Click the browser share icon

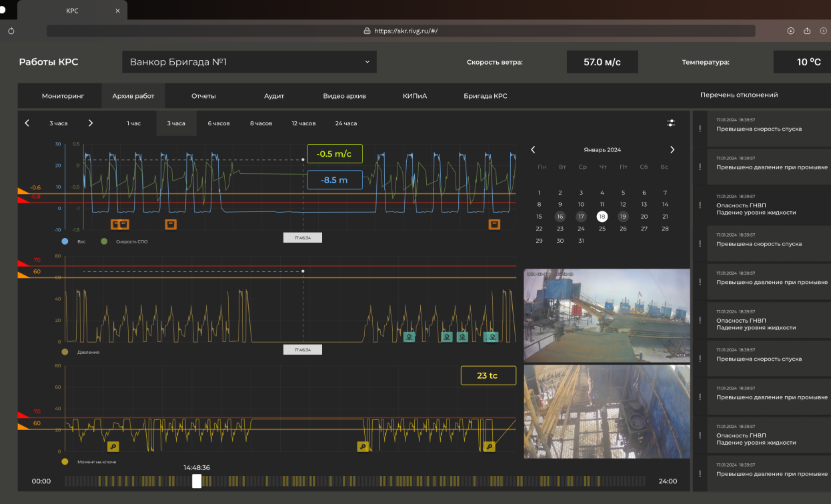pos(806,31)
